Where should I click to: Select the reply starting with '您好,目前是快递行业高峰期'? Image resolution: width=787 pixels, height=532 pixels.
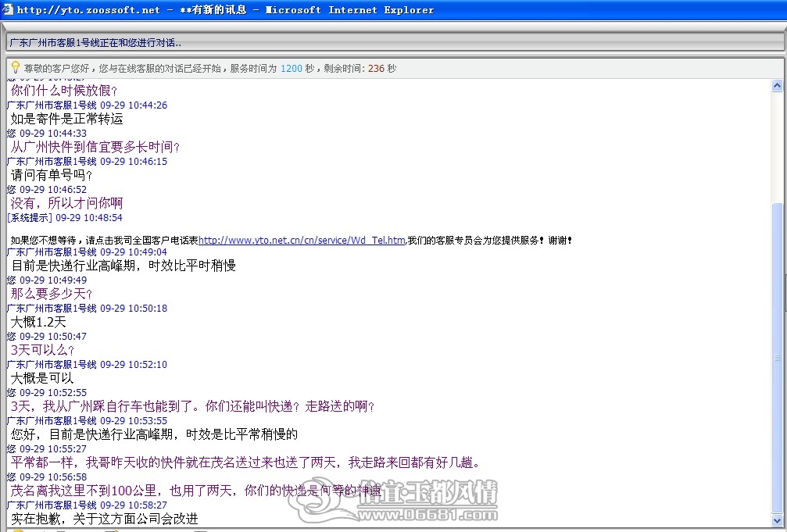(155, 434)
